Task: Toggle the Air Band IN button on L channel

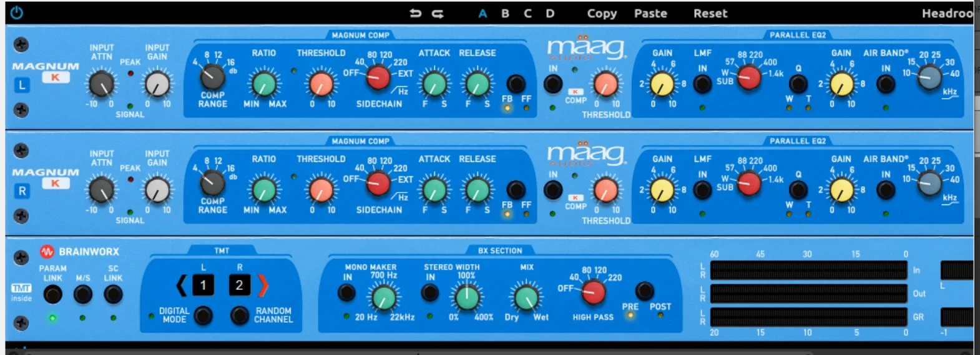Action: [x=886, y=84]
